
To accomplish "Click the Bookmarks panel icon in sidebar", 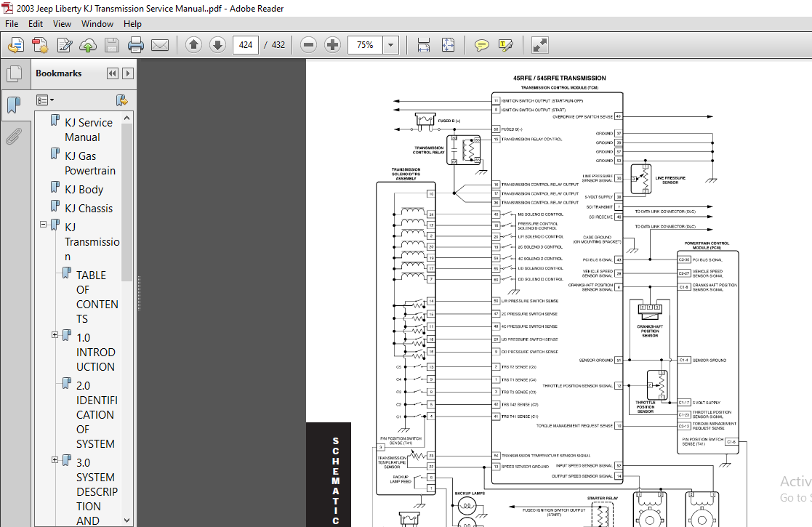I will point(15,105).
